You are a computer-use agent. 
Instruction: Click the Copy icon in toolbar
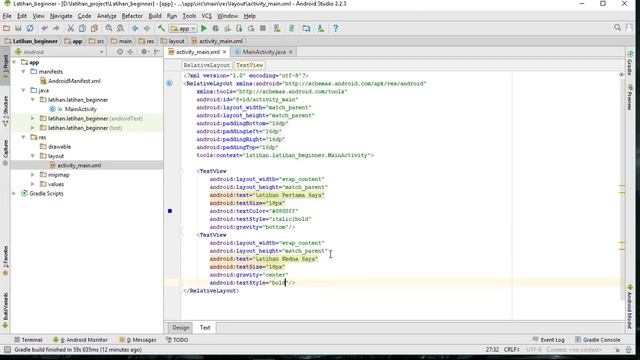pyautogui.click(x=82, y=28)
